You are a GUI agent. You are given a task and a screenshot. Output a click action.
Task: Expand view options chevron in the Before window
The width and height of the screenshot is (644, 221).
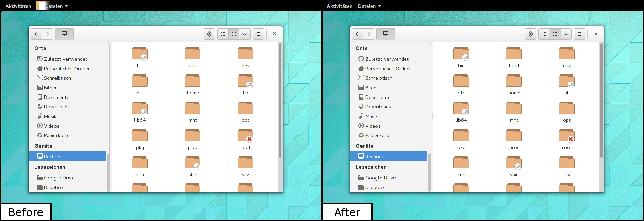(245, 34)
